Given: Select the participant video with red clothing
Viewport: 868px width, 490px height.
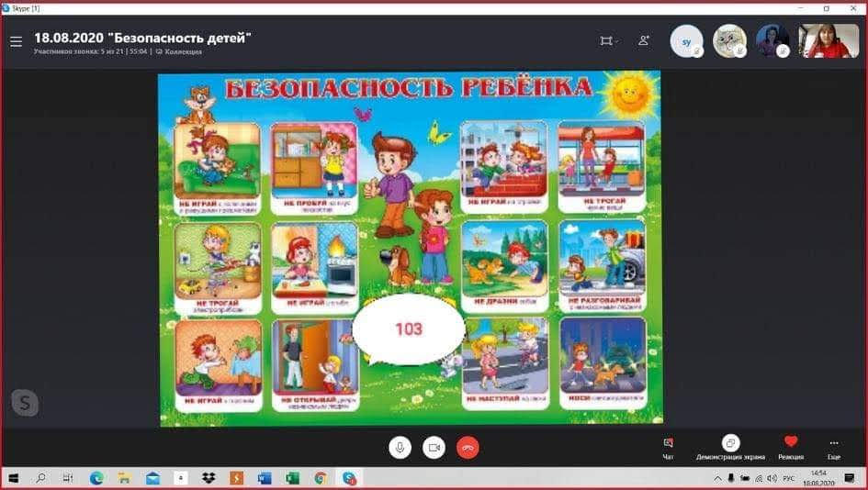Looking at the screenshot, I should [x=828, y=41].
